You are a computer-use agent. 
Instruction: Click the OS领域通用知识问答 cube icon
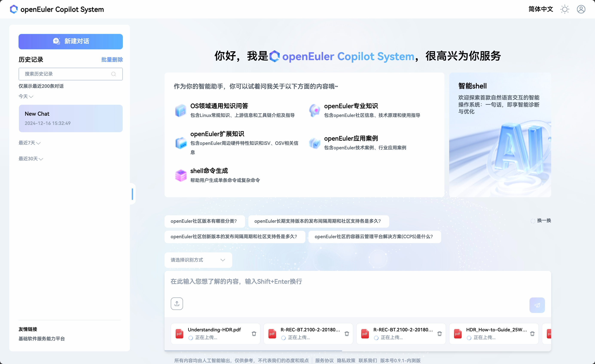coord(180,111)
